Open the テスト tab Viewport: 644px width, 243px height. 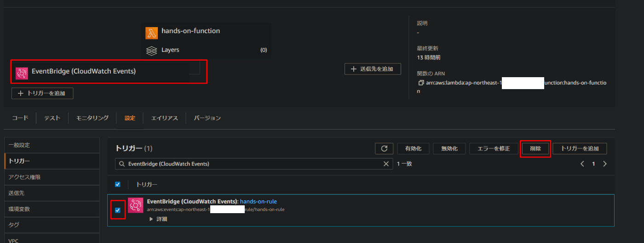[x=52, y=118]
